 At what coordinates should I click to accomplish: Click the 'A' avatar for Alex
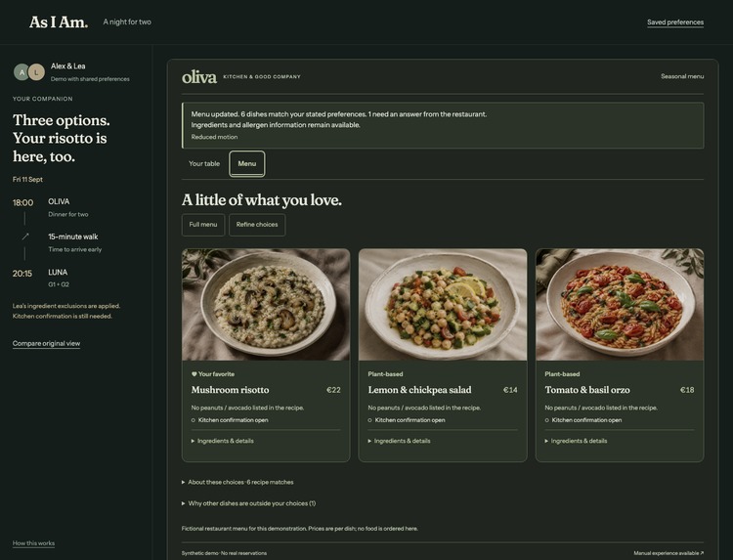pos(22,72)
